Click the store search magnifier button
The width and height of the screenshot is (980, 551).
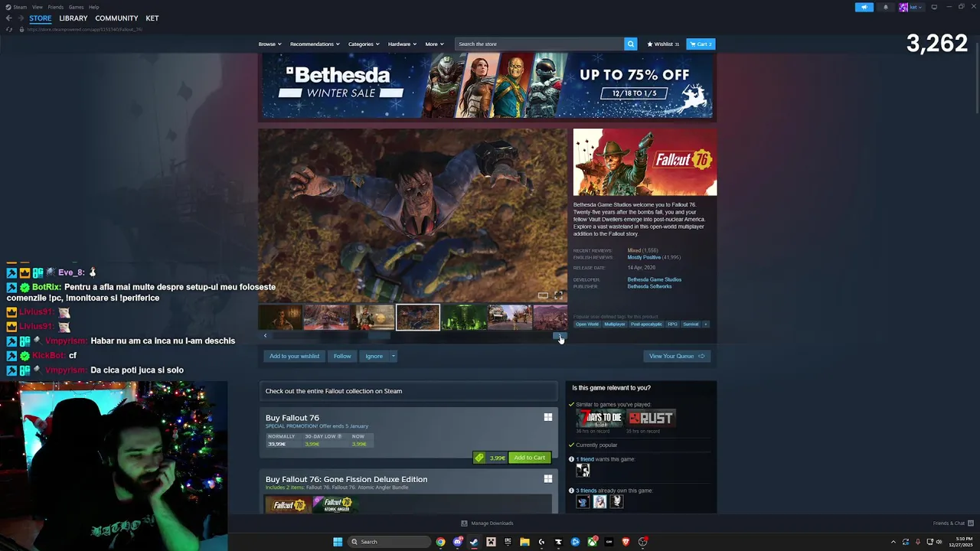(x=631, y=44)
